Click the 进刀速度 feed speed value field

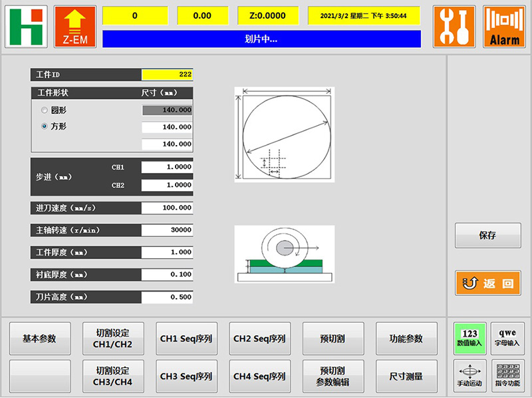(167, 208)
